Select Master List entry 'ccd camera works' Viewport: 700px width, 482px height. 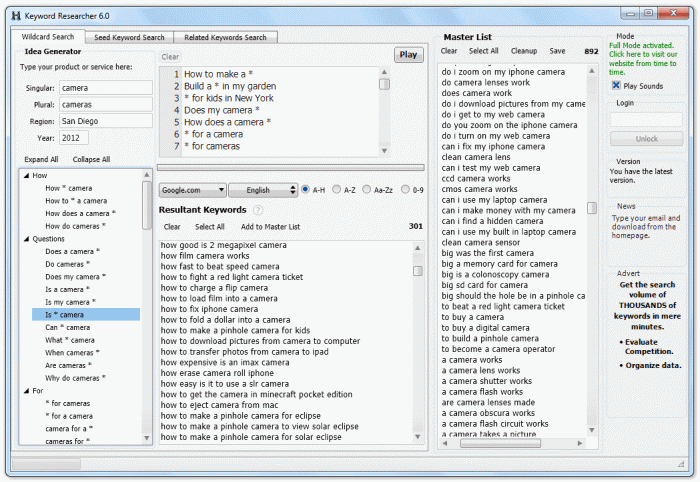click(x=475, y=179)
